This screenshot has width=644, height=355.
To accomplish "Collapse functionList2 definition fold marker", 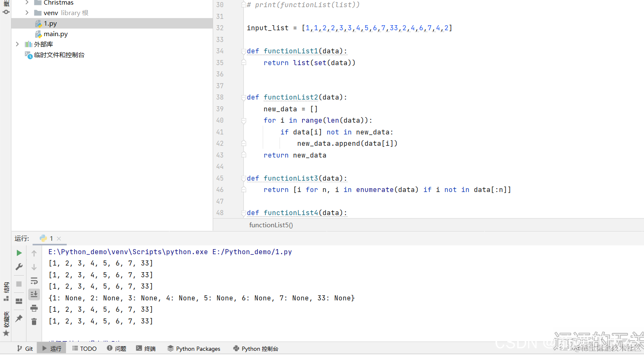I will pyautogui.click(x=243, y=97).
